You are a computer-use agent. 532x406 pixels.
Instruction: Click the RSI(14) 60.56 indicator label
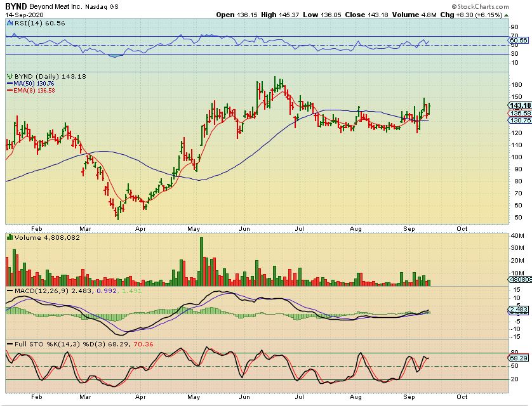(39, 23)
